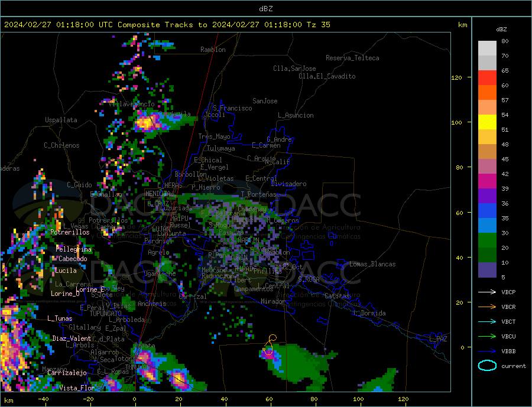Click the VBCU legend label

[508, 337]
